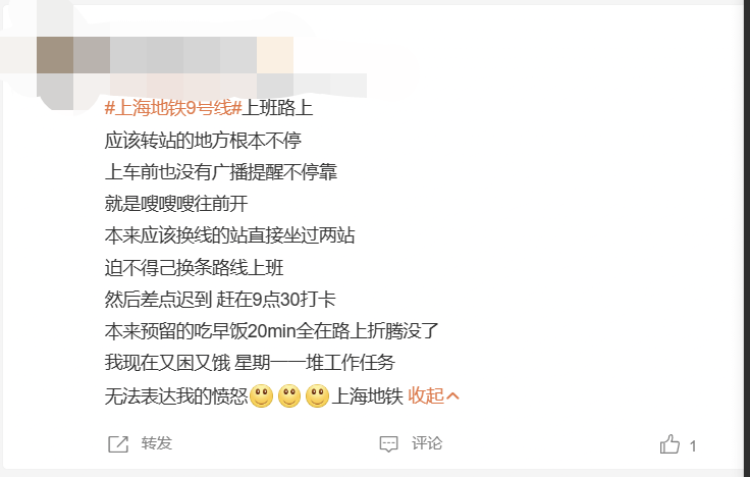750x477 pixels.
Task: Click the repost share arrow icon
Action: point(118,444)
